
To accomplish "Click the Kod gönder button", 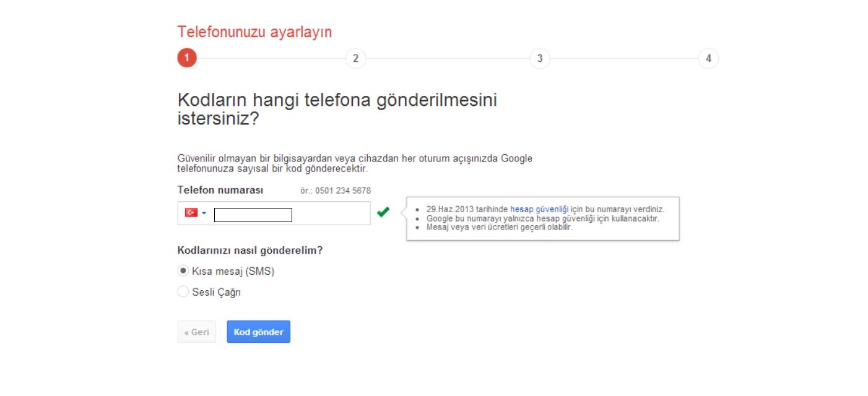I will coord(258,332).
